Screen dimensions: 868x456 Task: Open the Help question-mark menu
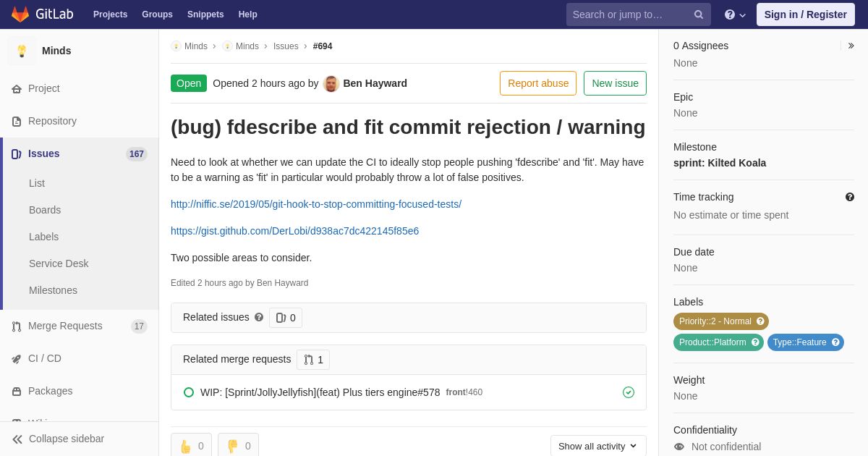click(x=735, y=14)
